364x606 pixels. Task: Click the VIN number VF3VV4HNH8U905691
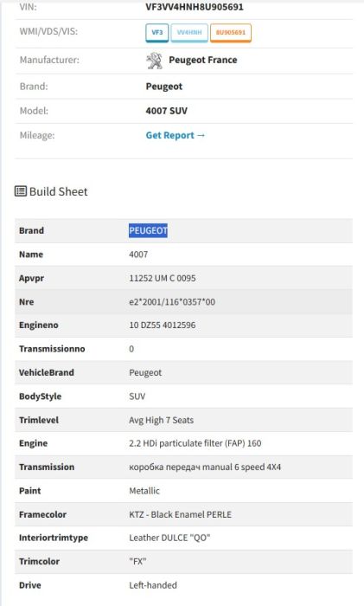(x=195, y=7)
